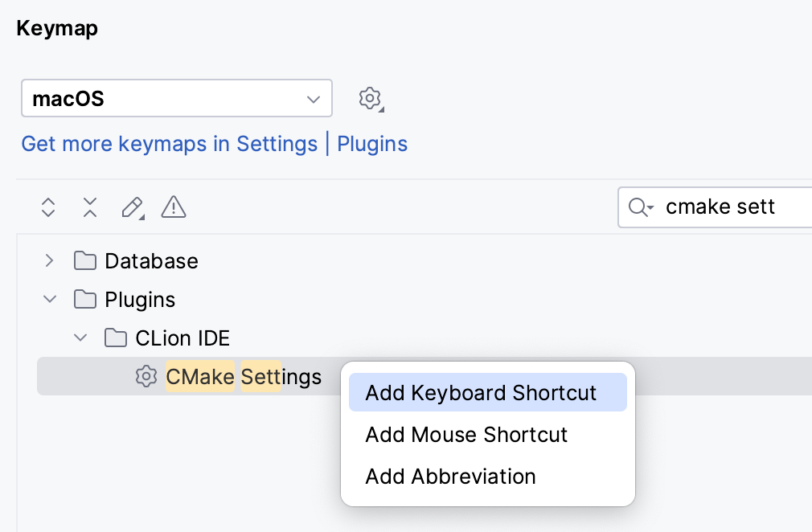Collapse all nodes with collapse-all icon
The image size is (812, 532).
(x=90, y=207)
